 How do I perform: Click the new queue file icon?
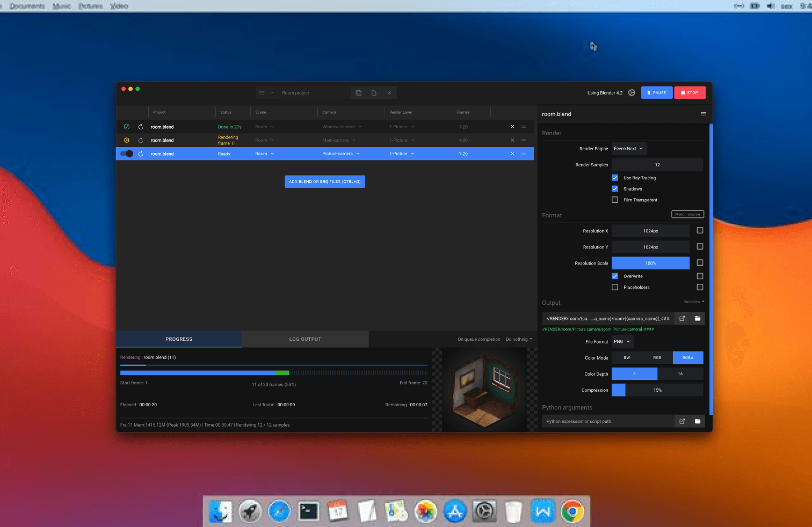[374, 93]
